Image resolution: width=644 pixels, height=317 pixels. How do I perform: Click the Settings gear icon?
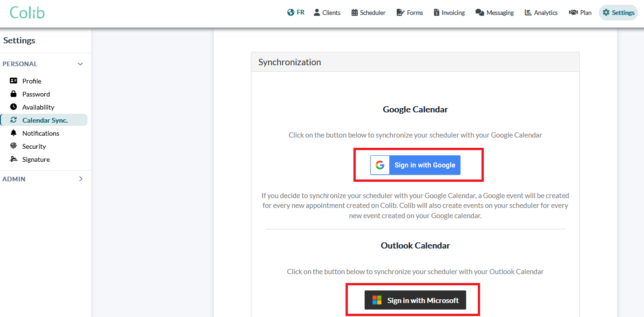(x=606, y=13)
